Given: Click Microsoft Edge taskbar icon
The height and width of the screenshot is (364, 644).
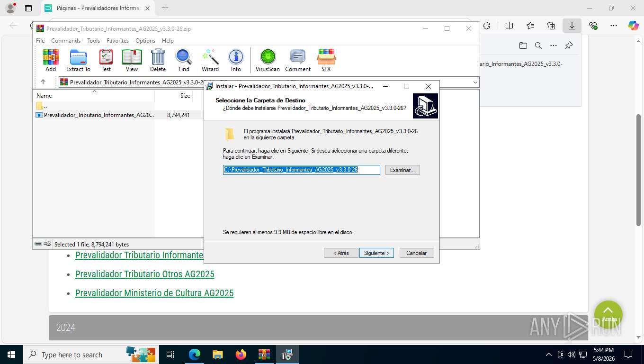Looking at the screenshot, I should [x=195, y=354].
